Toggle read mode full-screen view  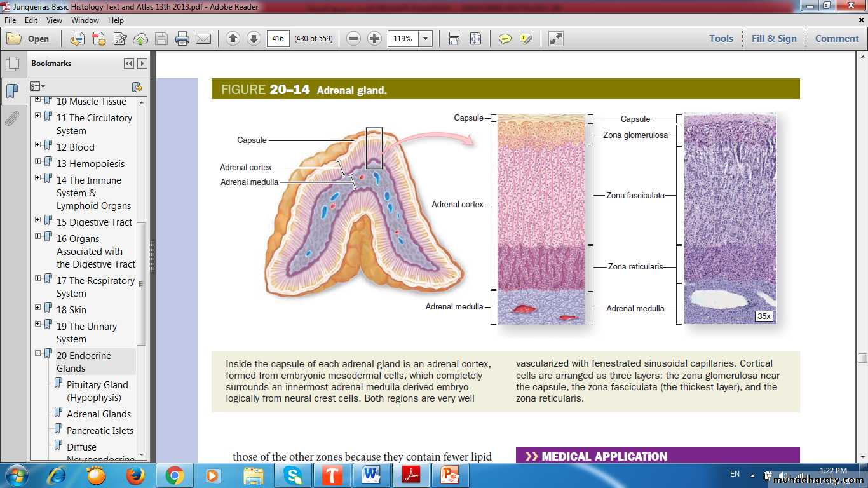pyautogui.click(x=556, y=39)
